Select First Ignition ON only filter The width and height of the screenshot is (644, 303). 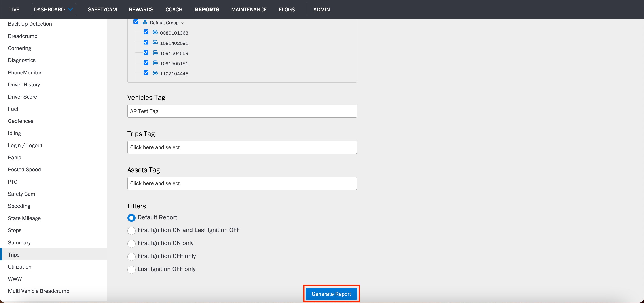tap(131, 244)
